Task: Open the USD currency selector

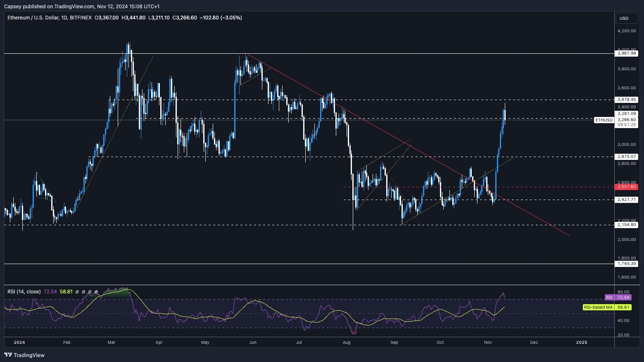Action: (626, 18)
